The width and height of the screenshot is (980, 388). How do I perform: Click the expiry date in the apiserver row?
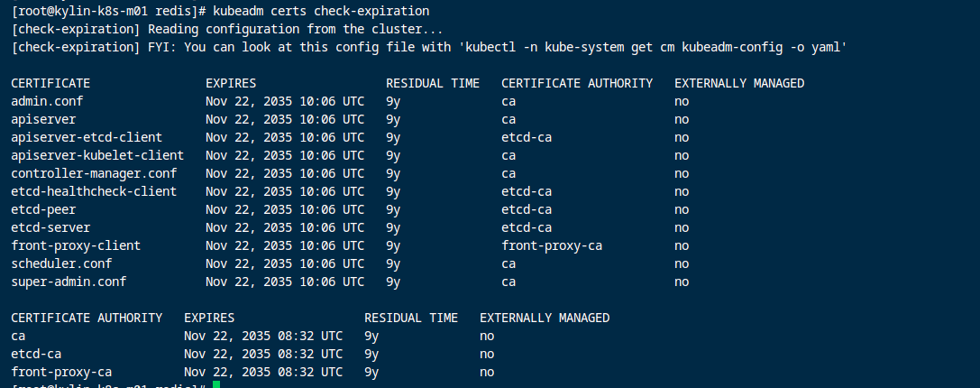tap(285, 119)
